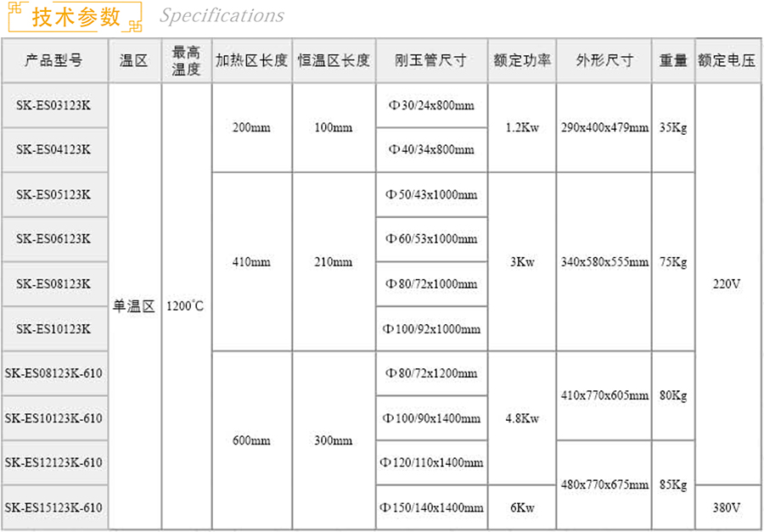The height and width of the screenshot is (532, 764).
Task: Click the 额定电压 column header
Action: [727, 60]
